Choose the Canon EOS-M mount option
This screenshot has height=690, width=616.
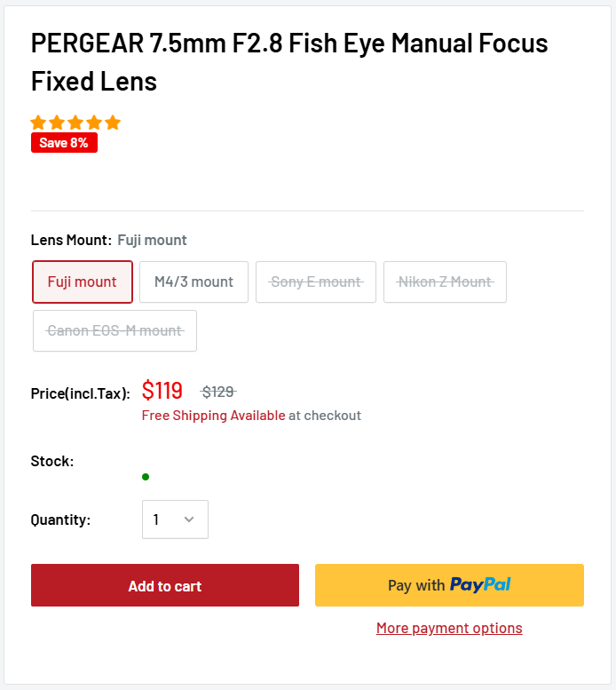115,330
